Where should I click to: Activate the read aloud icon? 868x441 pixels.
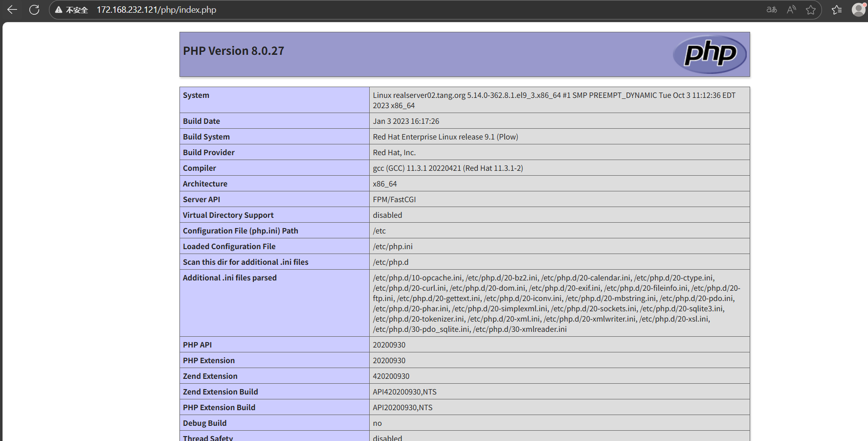(791, 10)
